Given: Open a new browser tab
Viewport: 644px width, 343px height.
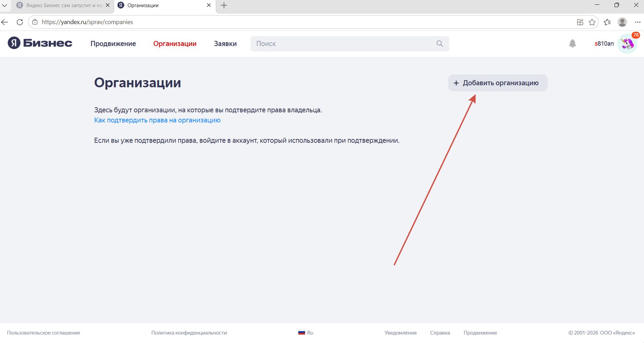Looking at the screenshot, I should pos(224,5).
